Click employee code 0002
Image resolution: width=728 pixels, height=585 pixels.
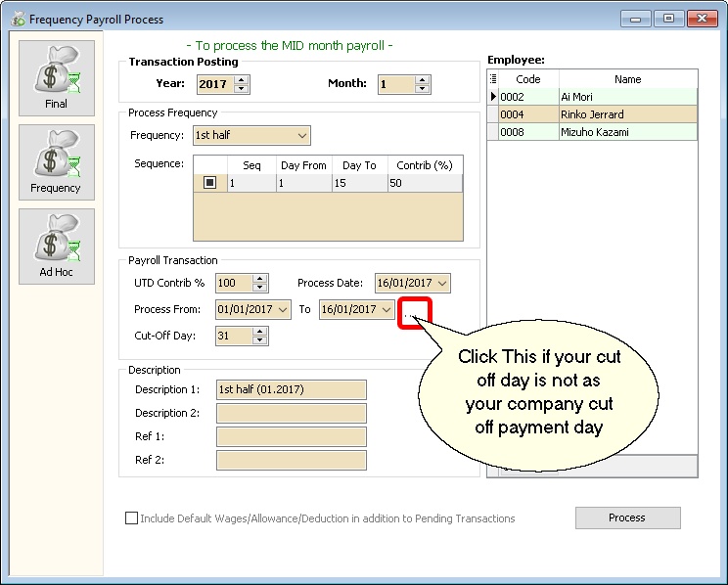tap(528, 97)
